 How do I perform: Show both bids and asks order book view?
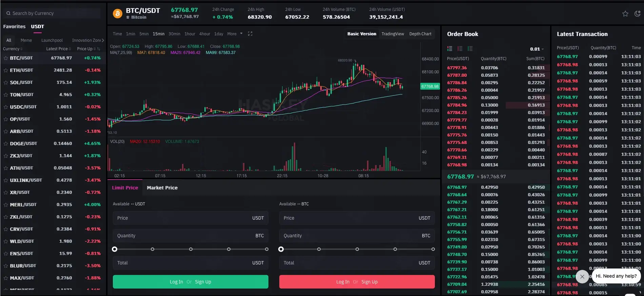tap(450, 49)
